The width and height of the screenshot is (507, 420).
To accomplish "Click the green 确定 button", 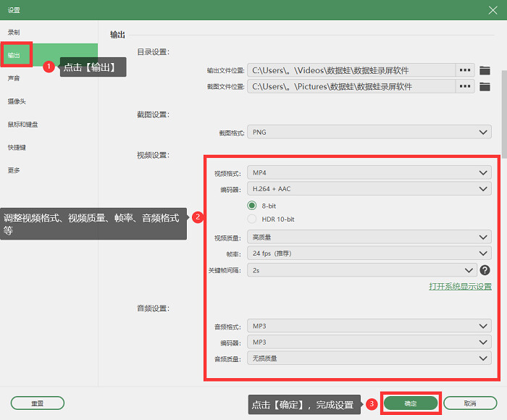I will click(411, 403).
